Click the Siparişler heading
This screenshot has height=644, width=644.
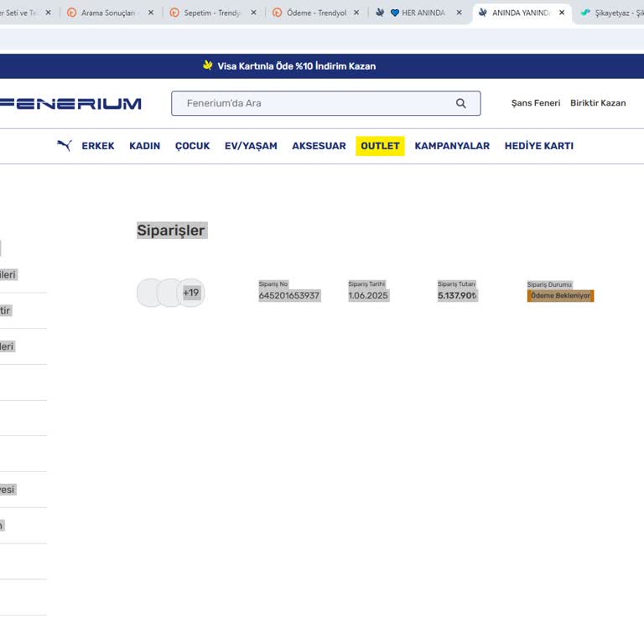(172, 231)
